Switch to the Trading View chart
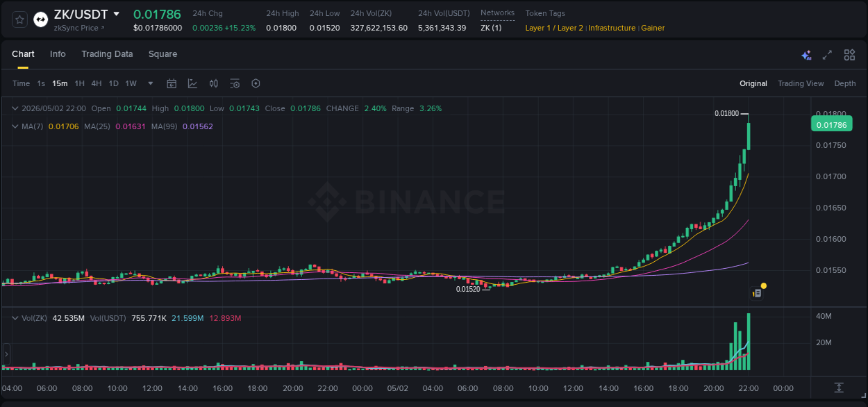This screenshot has height=407, width=868. tap(801, 83)
